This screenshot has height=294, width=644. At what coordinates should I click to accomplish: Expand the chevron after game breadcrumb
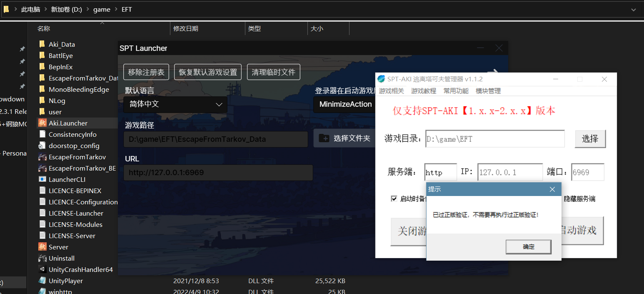pos(116,9)
